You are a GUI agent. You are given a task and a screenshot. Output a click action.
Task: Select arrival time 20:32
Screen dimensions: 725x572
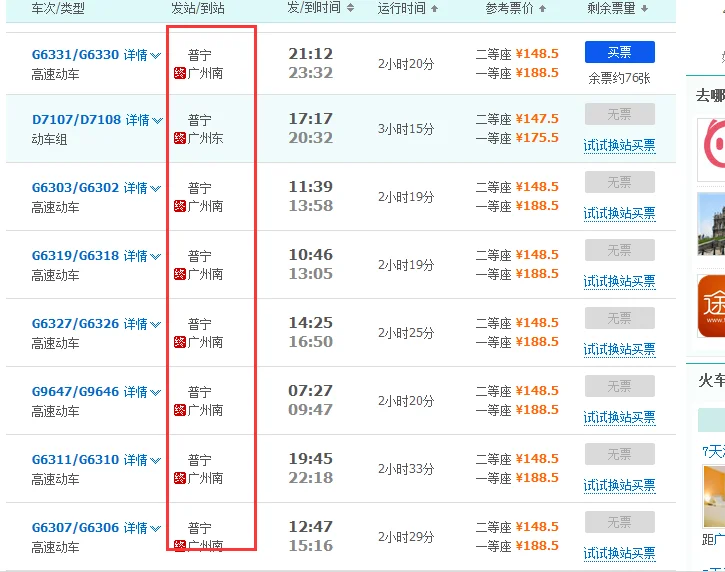click(x=311, y=138)
